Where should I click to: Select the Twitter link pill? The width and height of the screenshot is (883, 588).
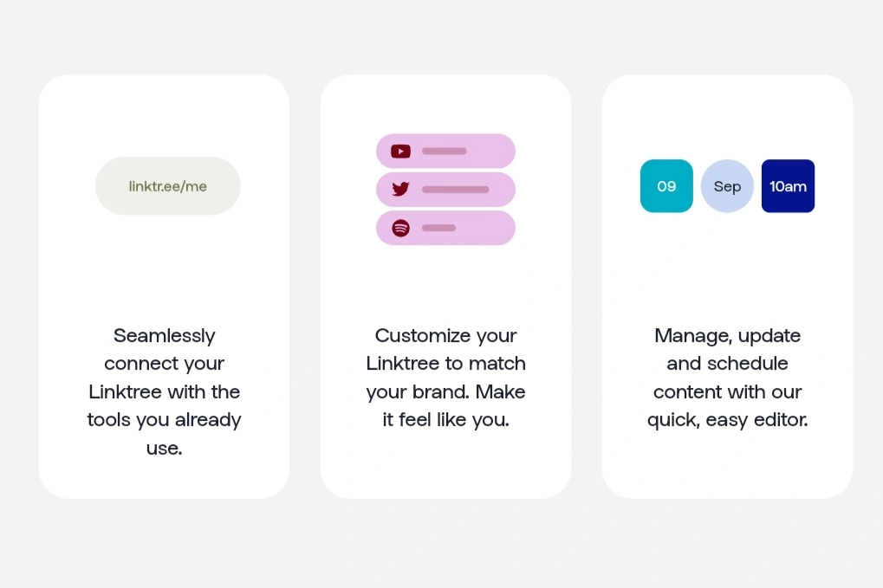point(445,190)
